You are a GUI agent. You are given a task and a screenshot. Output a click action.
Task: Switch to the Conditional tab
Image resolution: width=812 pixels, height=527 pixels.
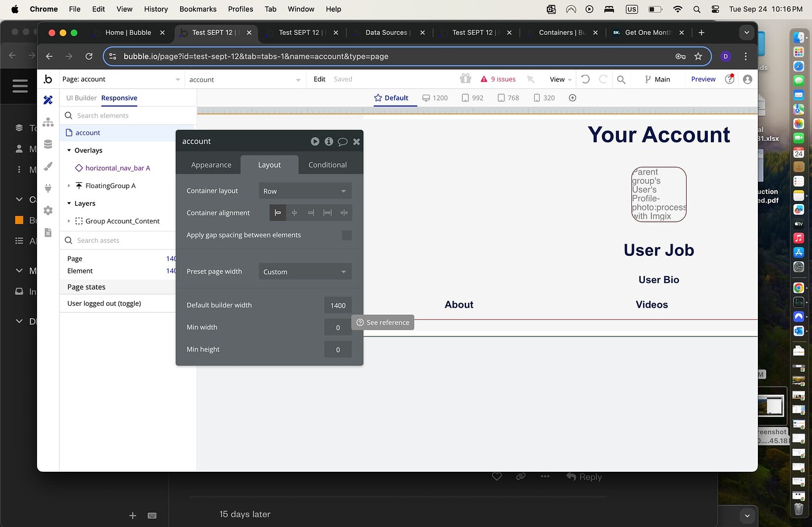pyautogui.click(x=327, y=165)
